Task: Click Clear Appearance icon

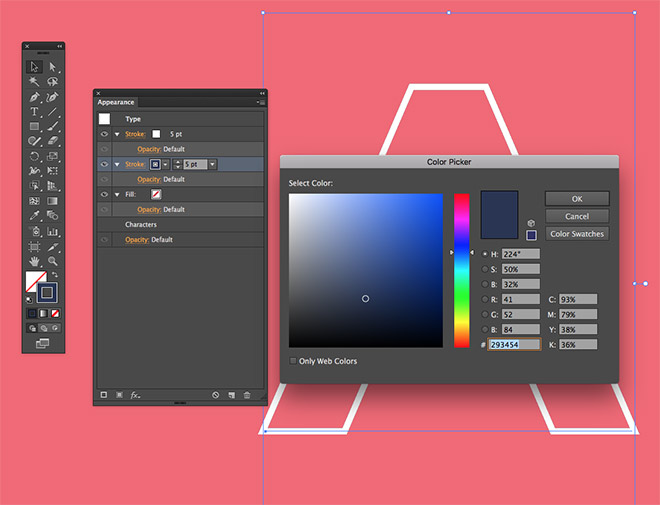Action: 216,395
